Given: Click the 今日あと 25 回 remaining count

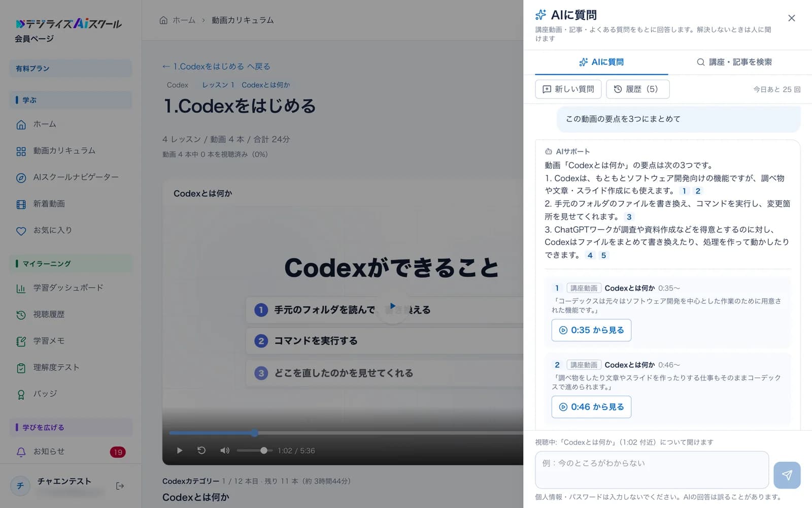Looking at the screenshot, I should pos(776,89).
